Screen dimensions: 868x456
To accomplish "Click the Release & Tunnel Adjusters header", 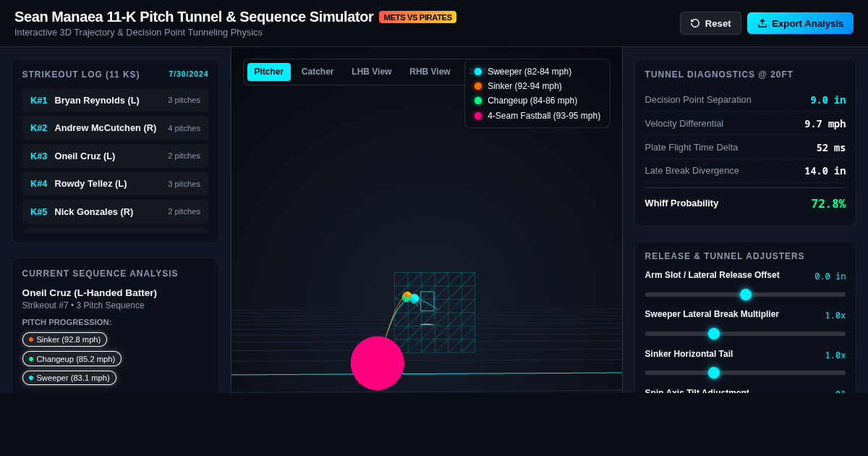I will [725, 256].
